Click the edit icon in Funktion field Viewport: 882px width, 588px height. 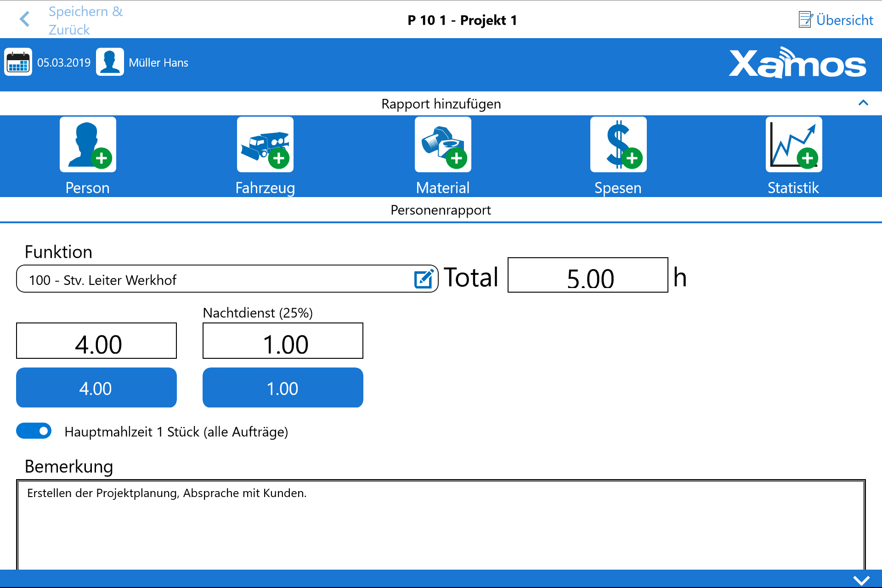[x=424, y=279]
